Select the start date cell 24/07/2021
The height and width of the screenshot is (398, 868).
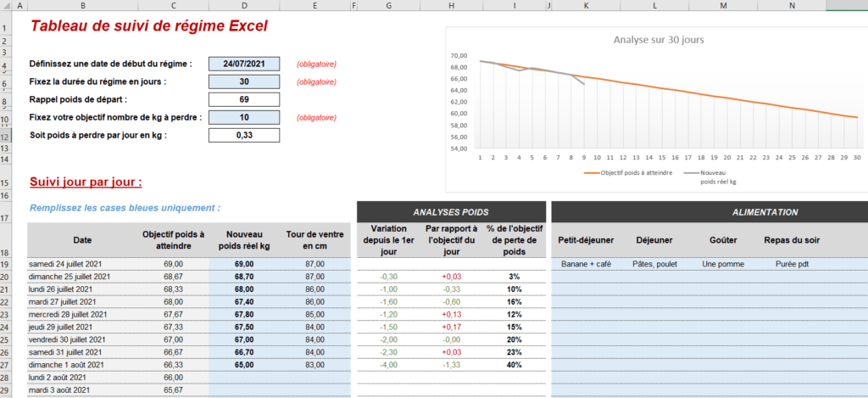244,64
